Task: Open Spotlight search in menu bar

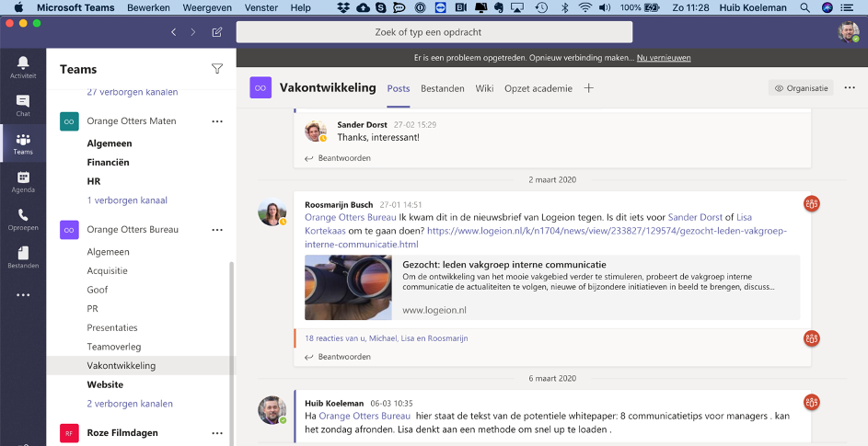Action: 804,7
